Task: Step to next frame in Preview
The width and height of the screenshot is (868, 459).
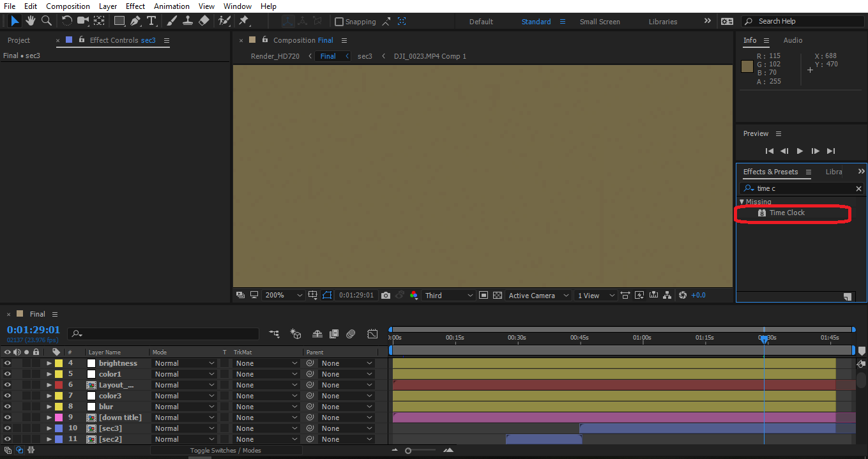Action: coord(815,151)
